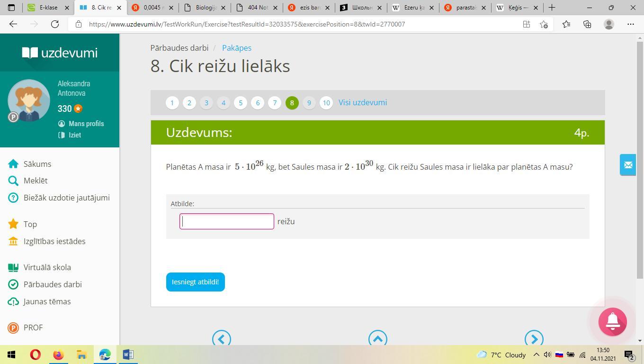
Task: Go to previous exercise arrow
Action: pos(222,338)
